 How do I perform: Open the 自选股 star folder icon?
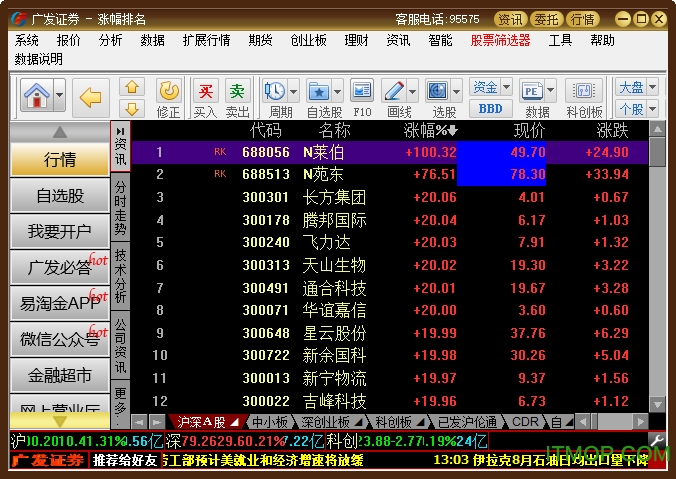click(x=319, y=91)
